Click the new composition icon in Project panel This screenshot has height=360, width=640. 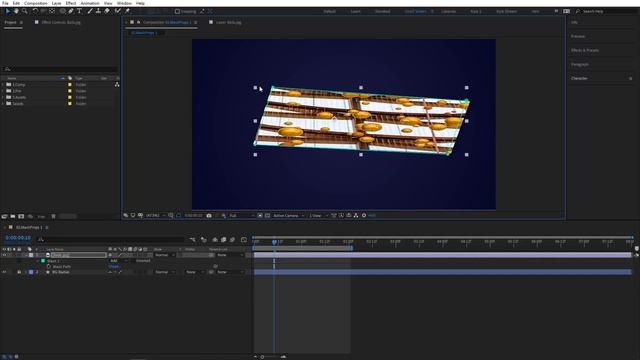coord(21,216)
